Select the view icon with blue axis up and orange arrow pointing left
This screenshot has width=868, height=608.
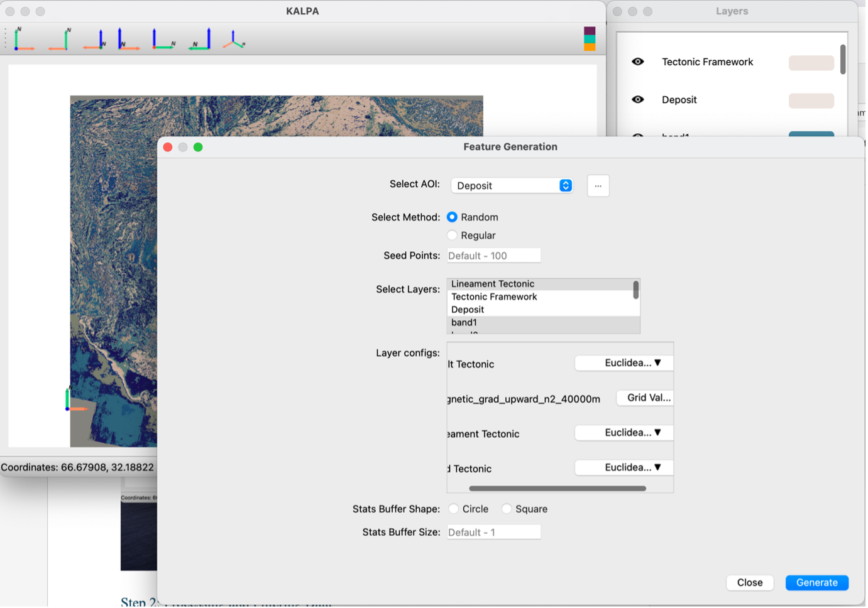click(95, 39)
